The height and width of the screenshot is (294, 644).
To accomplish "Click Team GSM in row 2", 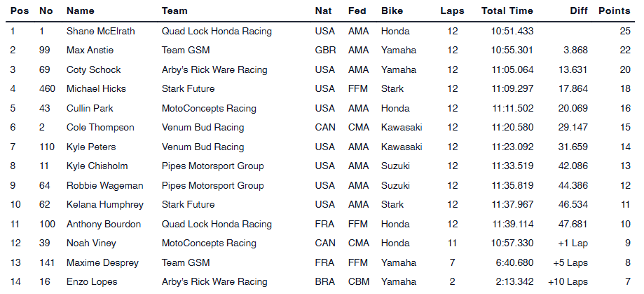I will pos(186,51).
